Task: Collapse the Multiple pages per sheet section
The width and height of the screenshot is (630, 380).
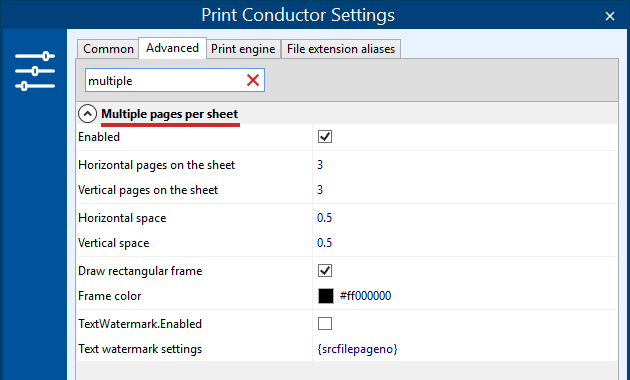Action: (x=87, y=114)
